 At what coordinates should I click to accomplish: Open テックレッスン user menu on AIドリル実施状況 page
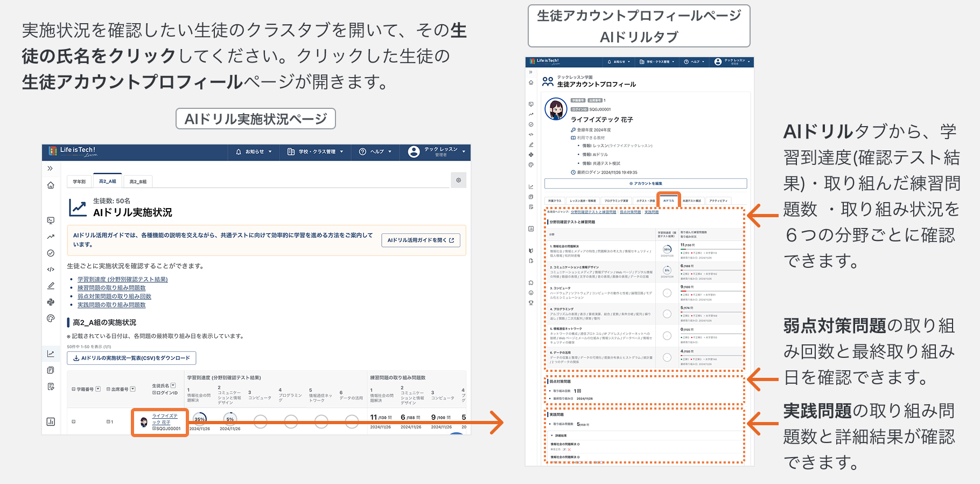(x=436, y=152)
